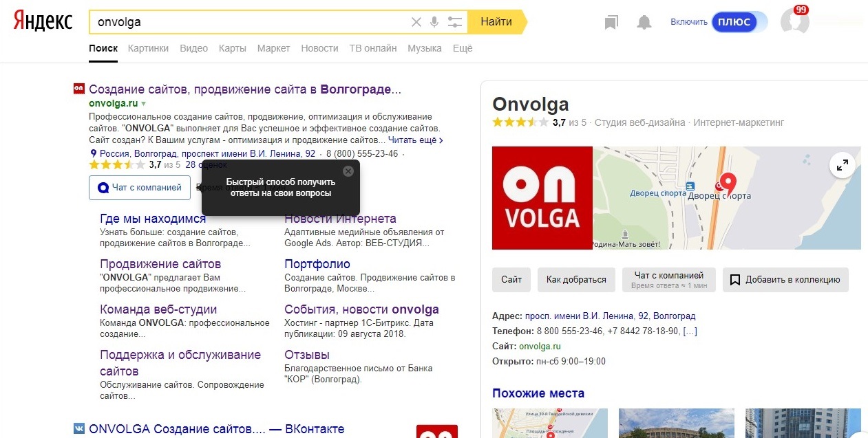Image resolution: width=868 pixels, height=438 pixels.
Task: Open Onvolga favicon beside first result
Action: coord(78,89)
